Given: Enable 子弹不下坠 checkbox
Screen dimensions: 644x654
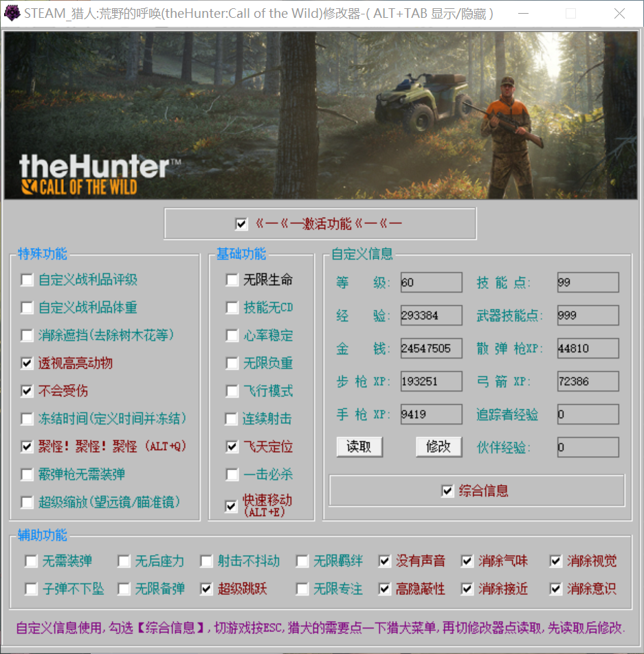Looking at the screenshot, I should click(x=32, y=589).
